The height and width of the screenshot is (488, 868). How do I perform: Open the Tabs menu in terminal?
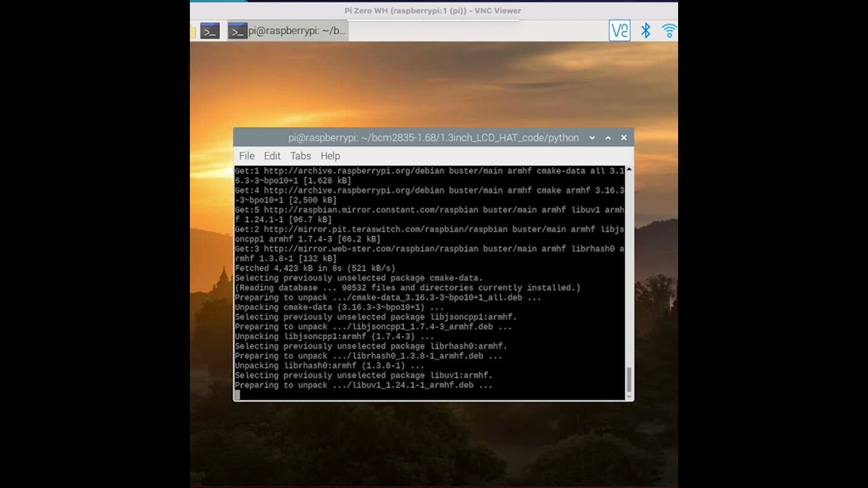(300, 156)
